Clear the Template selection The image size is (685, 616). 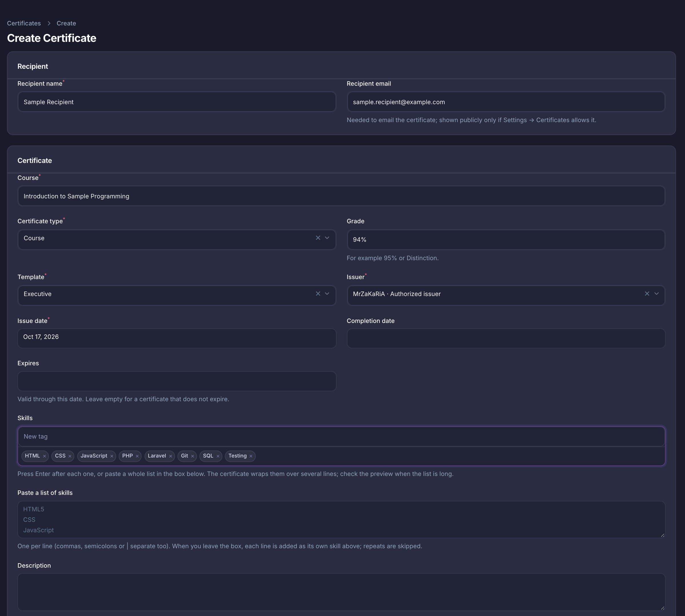click(x=318, y=294)
